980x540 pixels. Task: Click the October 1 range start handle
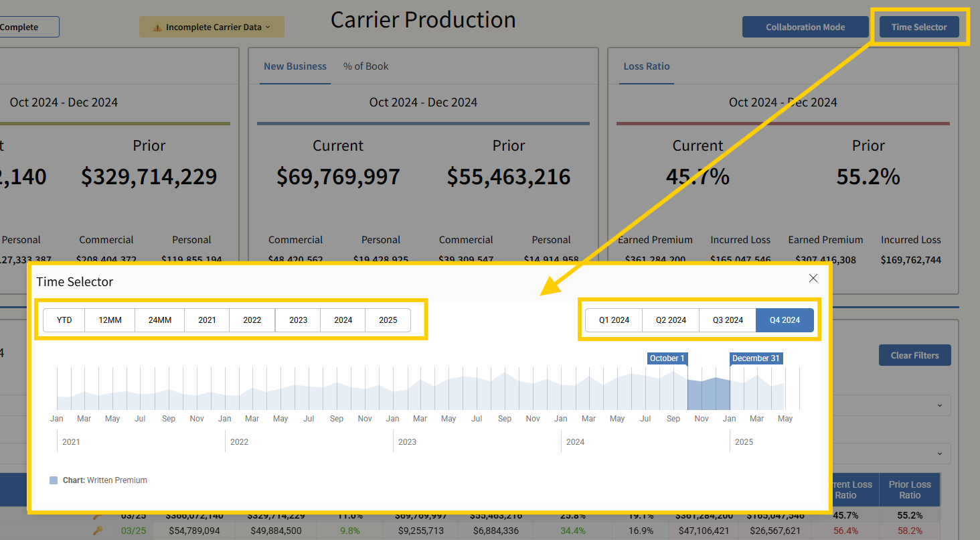coord(667,358)
